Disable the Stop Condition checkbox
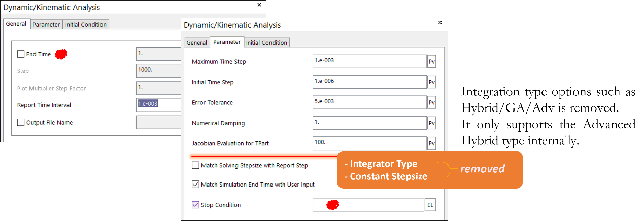Viewport: 644px width, 221px height. (x=195, y=205)
